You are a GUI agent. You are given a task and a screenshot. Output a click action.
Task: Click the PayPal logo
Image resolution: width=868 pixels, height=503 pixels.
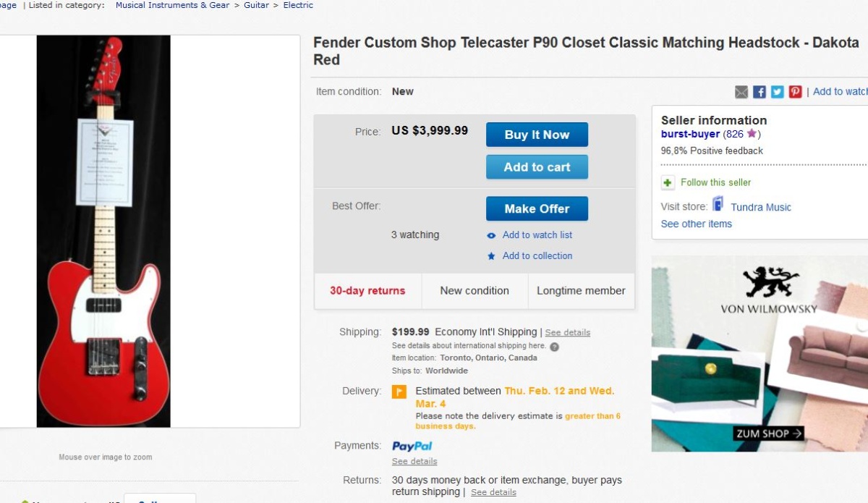tap(412, 446)
